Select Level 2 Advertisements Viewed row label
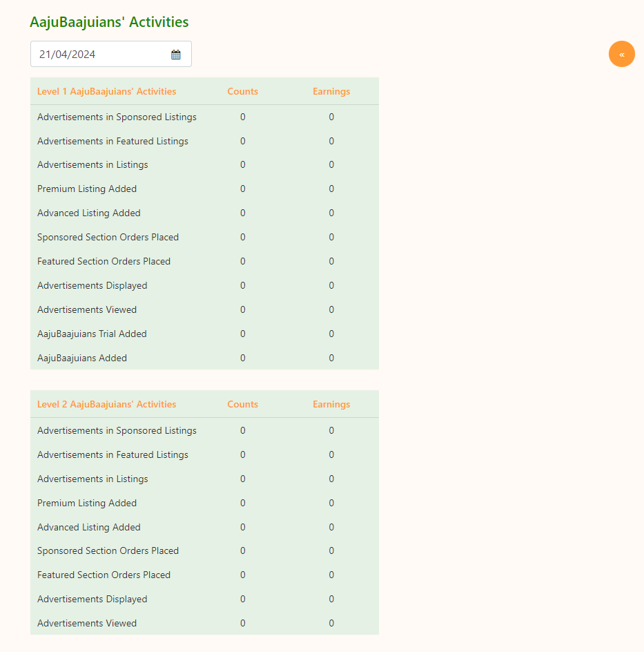This screenshot has height=652, width=644. coord(87,624)
